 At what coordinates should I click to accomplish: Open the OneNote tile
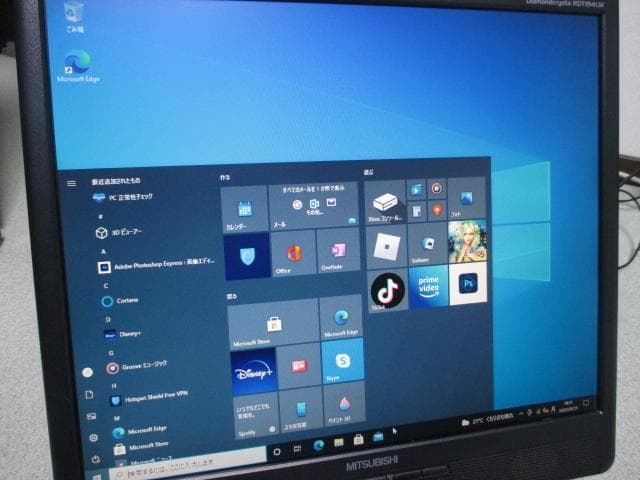[x=338, y=250]
